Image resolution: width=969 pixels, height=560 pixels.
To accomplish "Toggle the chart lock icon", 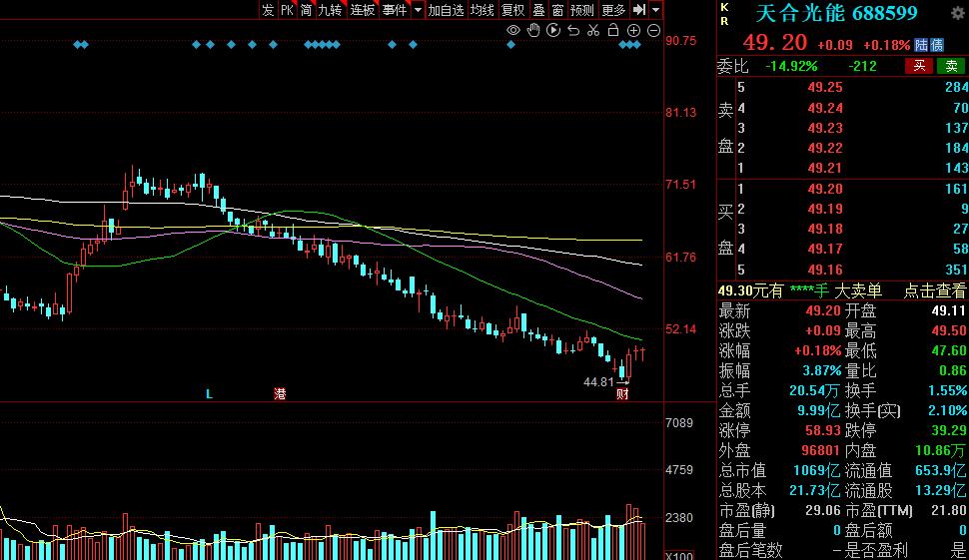I will [613, 30].
